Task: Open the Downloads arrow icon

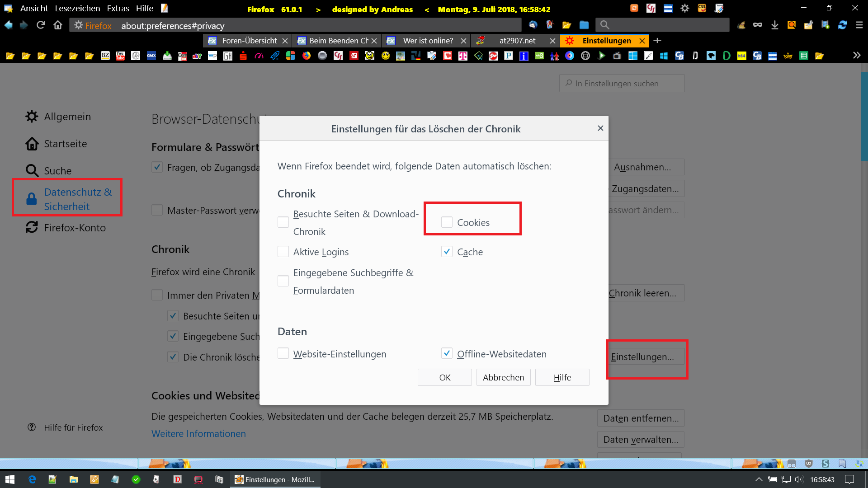Action: (x=774, y=25)
